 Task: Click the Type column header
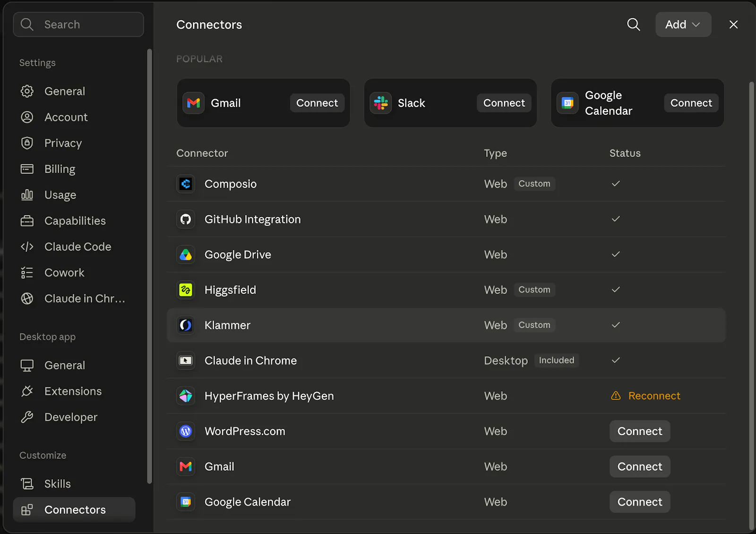(495, 154)
